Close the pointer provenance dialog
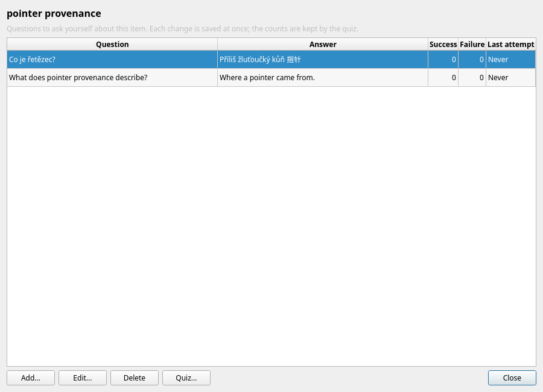 (x=512, y=378)
